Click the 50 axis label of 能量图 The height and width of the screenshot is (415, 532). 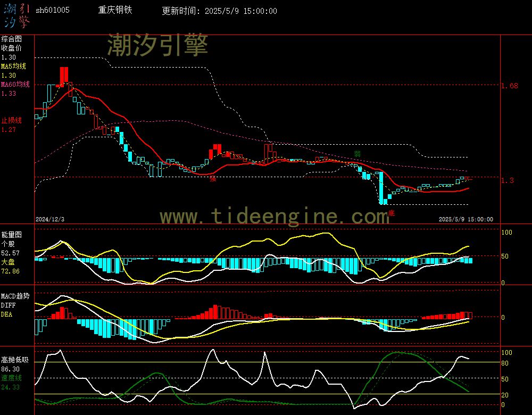(505, 256)
